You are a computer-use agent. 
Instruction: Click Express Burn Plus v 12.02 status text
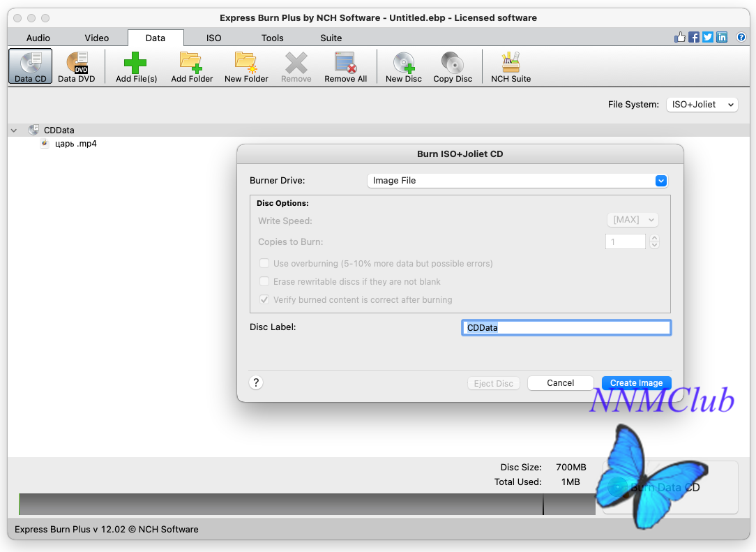click(107, 529)
